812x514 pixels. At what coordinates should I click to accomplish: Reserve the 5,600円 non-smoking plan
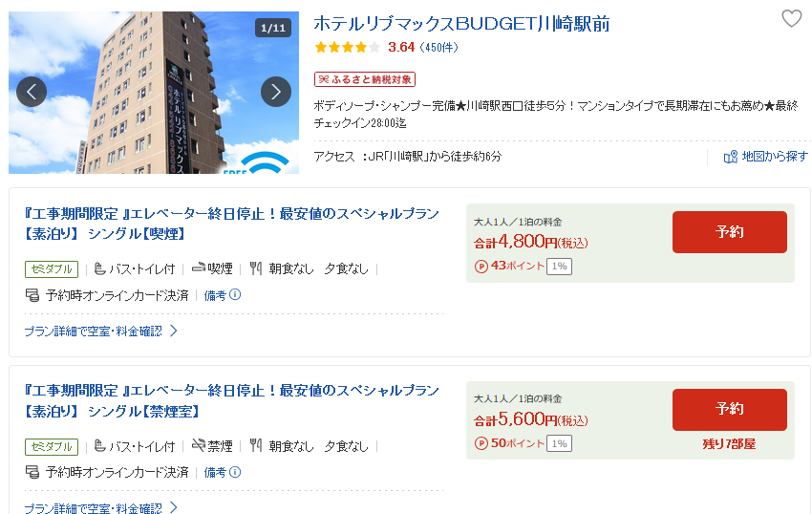point(730,409)
